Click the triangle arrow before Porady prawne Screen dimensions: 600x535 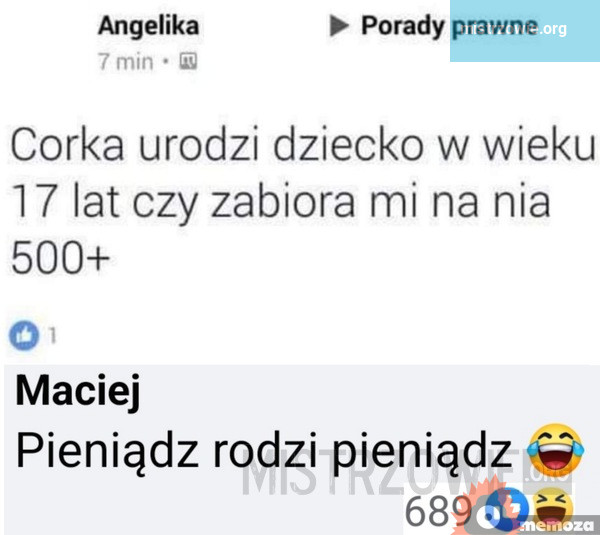tap(339, 26)
